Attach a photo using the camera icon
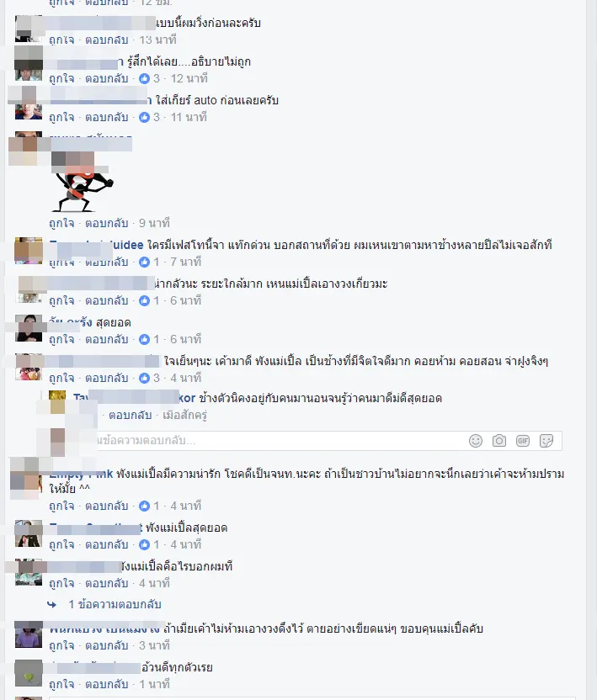This screenshot has width=597, height=700. (499, 441)
